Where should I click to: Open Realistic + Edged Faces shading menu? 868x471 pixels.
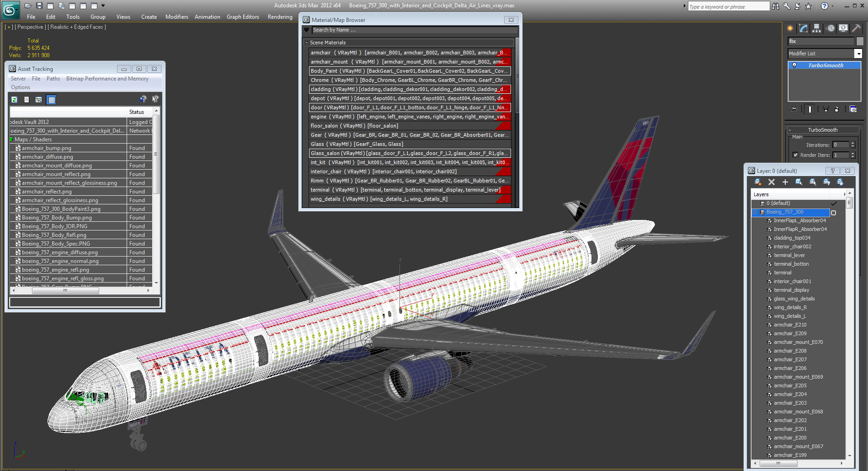tap(77, 27)
